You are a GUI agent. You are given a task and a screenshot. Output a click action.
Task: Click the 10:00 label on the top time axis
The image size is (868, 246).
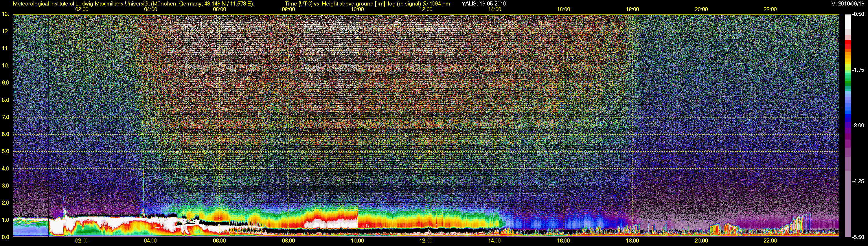click(357, 10)
